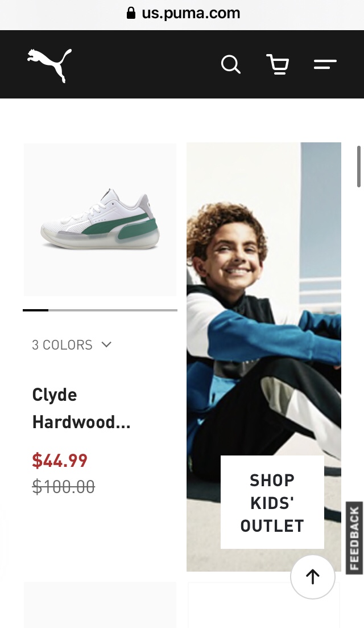The height and width of the screenshot is (628, 364).
Task: Click the unfilled portion of carousel indicator
Action: 113,310
